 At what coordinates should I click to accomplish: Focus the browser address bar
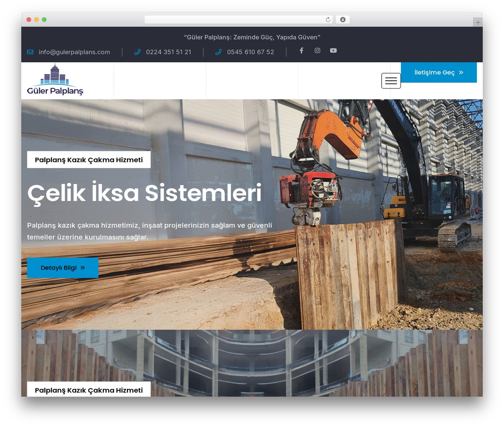[238, 20]
